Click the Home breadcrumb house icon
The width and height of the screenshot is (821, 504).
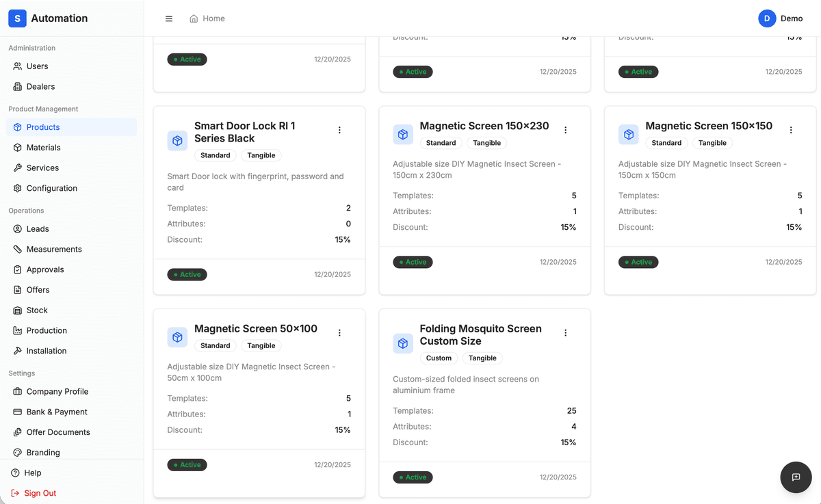tap(194, 18)
